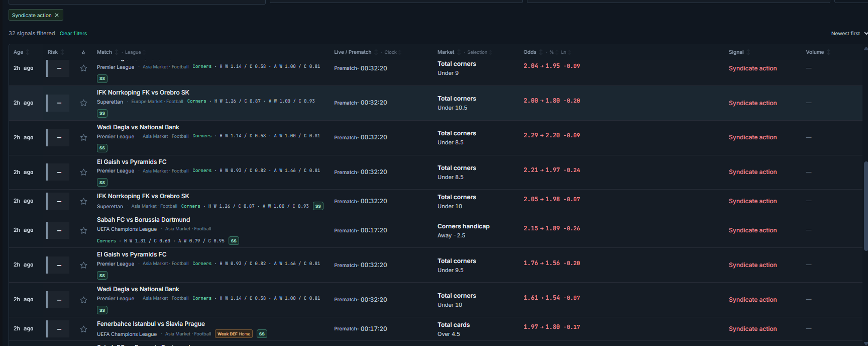Star the El Gaish Under 8.5 row
Screen dimensions: 868x346
[x=83, y=172]
